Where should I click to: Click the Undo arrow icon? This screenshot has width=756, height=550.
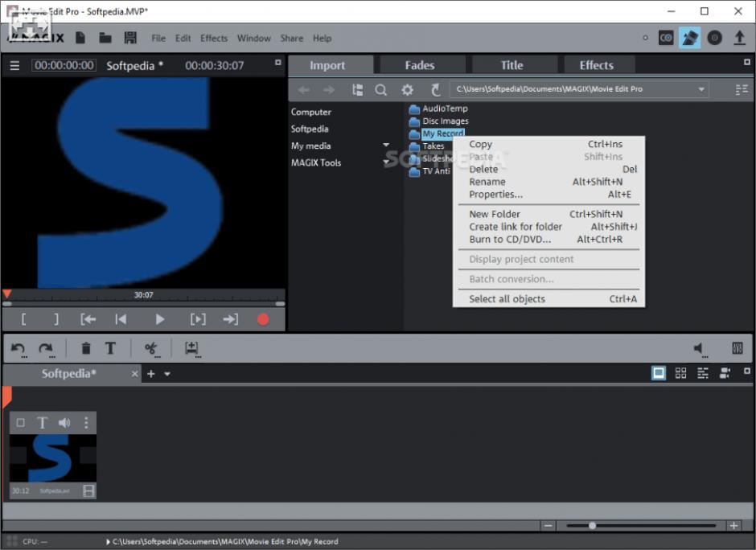pyautogui.click(x=18, y=348)
